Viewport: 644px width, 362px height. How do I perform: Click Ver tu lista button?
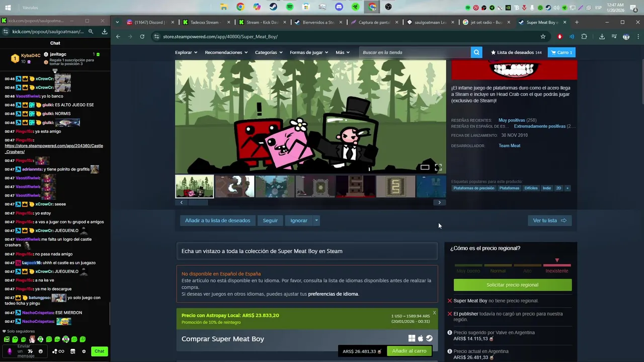tap(549, 221)
